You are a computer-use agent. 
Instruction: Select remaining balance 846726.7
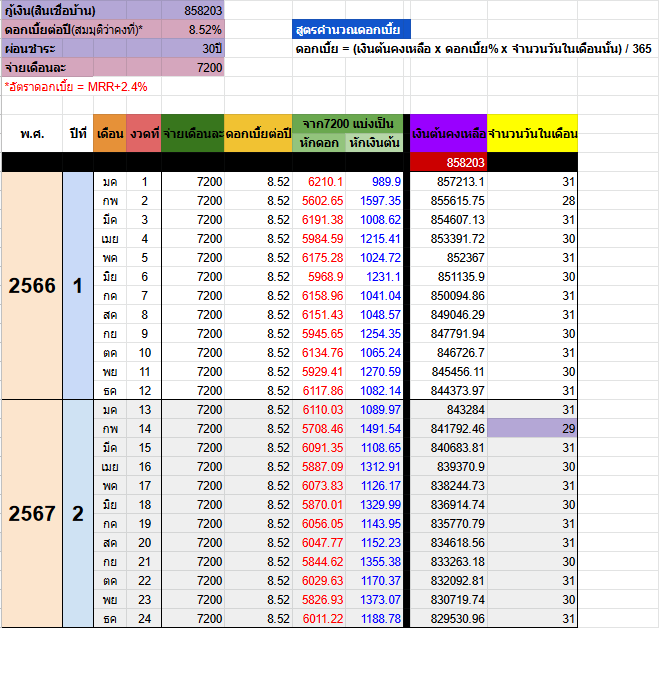tap(448, 353)
